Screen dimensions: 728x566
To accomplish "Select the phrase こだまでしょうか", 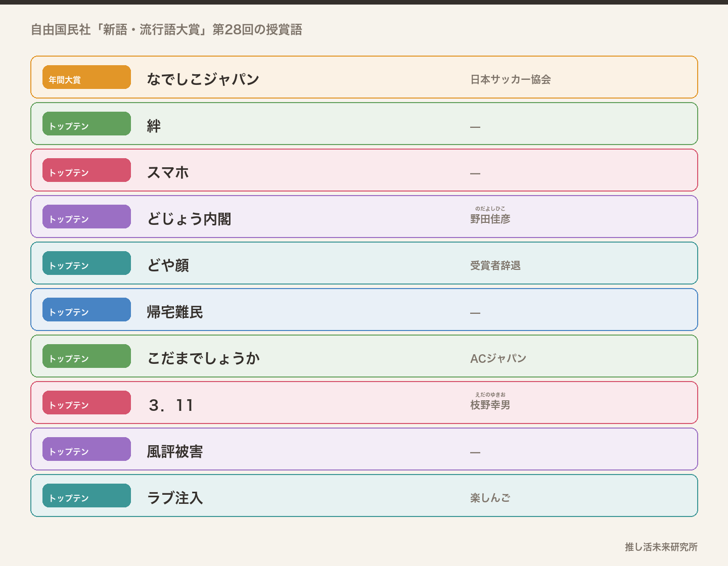I will [x=203, y=358].
